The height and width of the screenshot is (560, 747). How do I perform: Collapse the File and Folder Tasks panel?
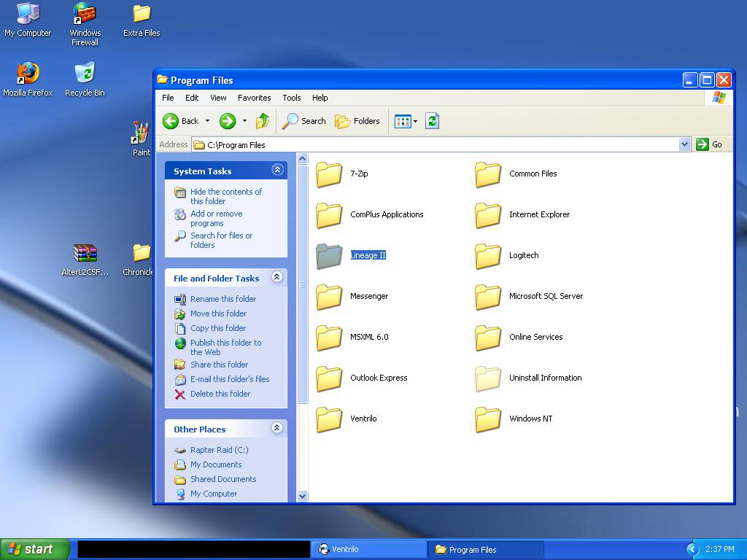[x=277, y=277]
